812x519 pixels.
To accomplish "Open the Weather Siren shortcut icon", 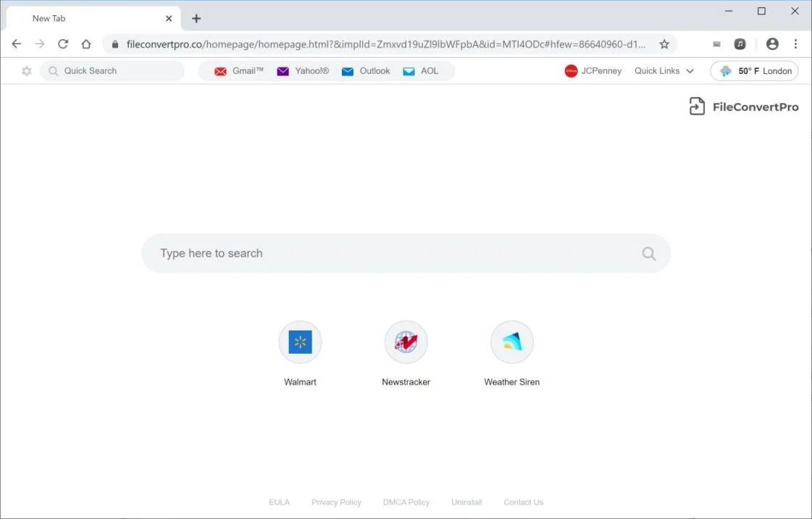I will [x=511, y=342].
